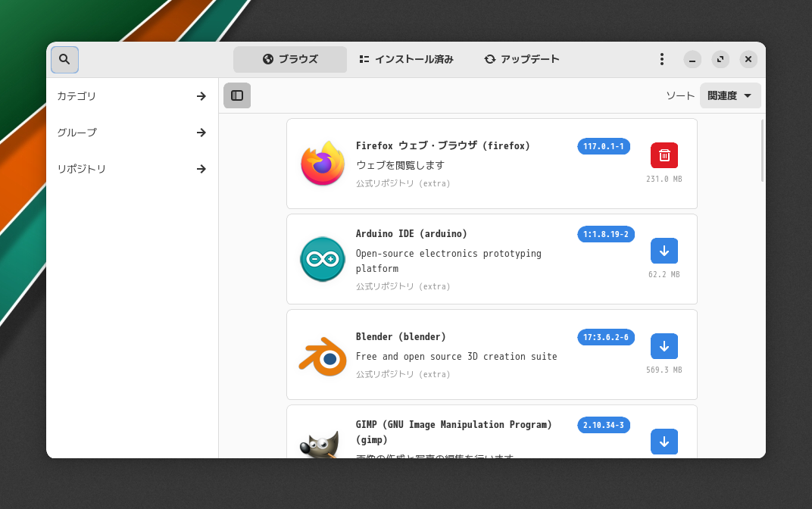Viewport: 812px width, 509px height.
Task: Click the 569.3 MB size label
Action: 664,370
